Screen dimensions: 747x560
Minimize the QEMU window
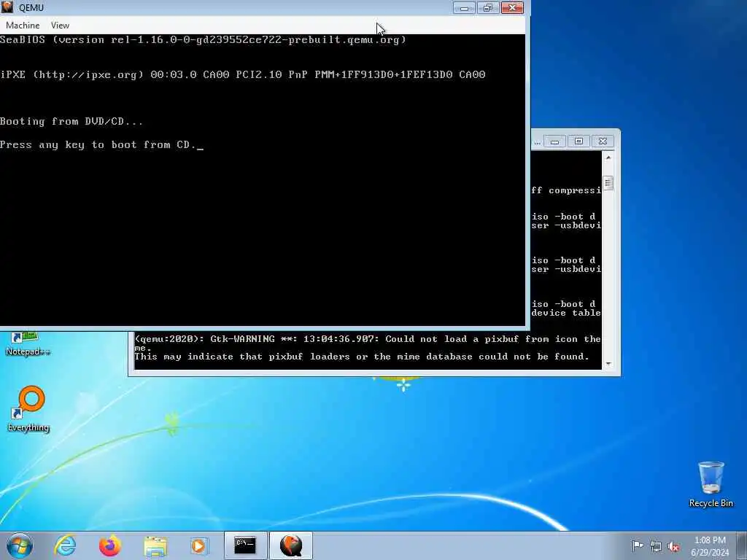(464, 7)
